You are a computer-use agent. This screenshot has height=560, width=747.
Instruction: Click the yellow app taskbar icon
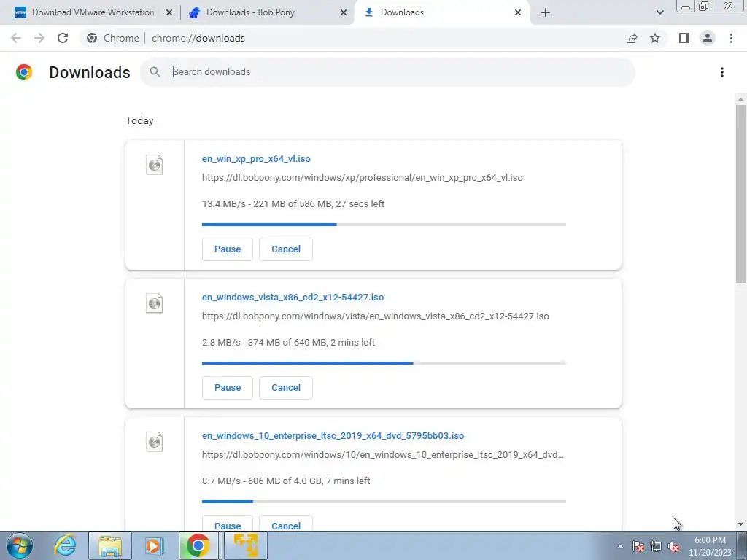coord(245,545)
